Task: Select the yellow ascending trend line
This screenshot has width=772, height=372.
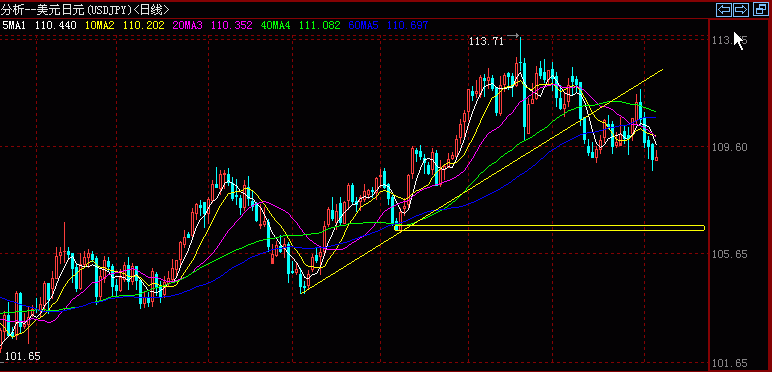Action: click(x=482, y=182)
